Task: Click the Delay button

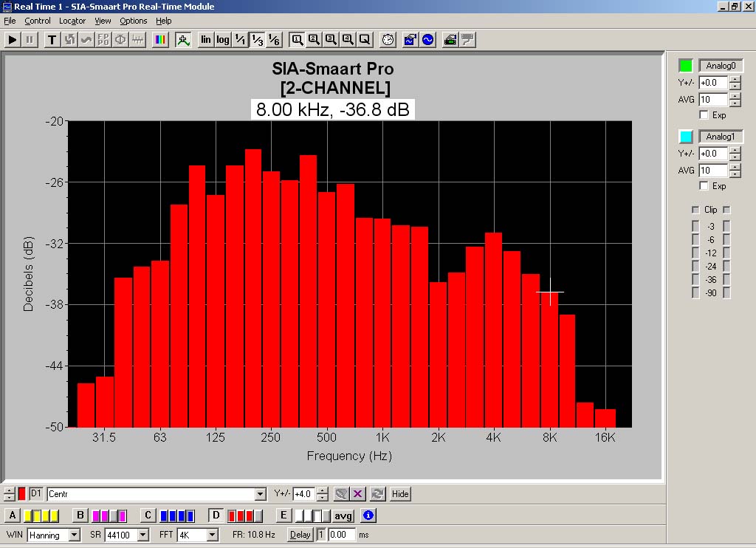Action: 300,535
